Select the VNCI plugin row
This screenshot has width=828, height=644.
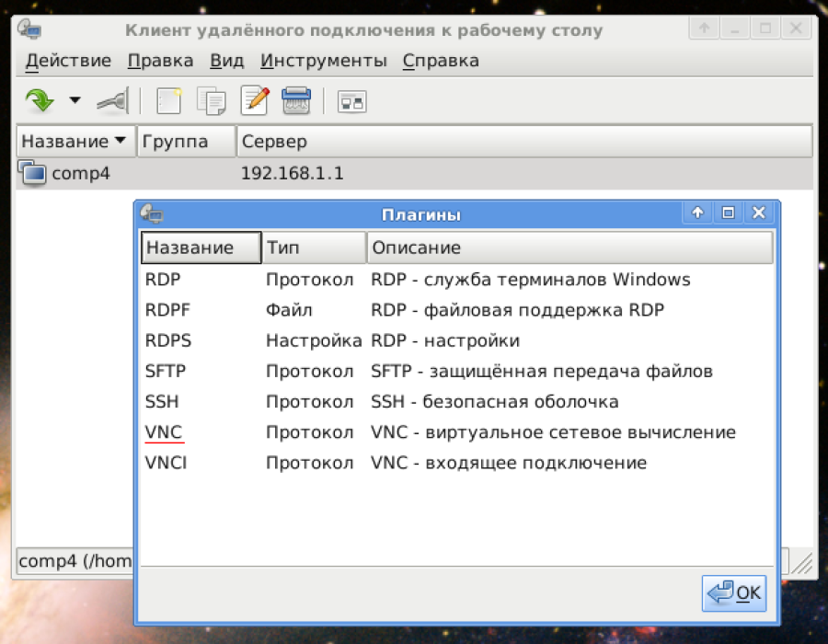[456, 463]
